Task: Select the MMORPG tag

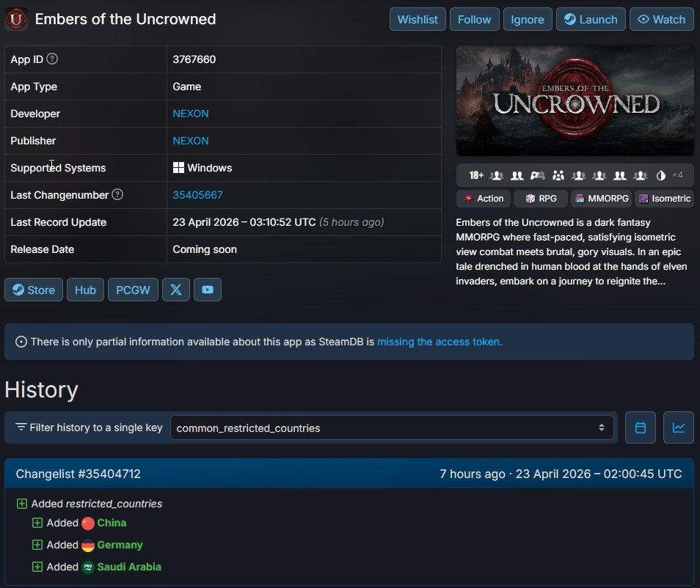Action: pyautogui.click(x=602, y=199)
